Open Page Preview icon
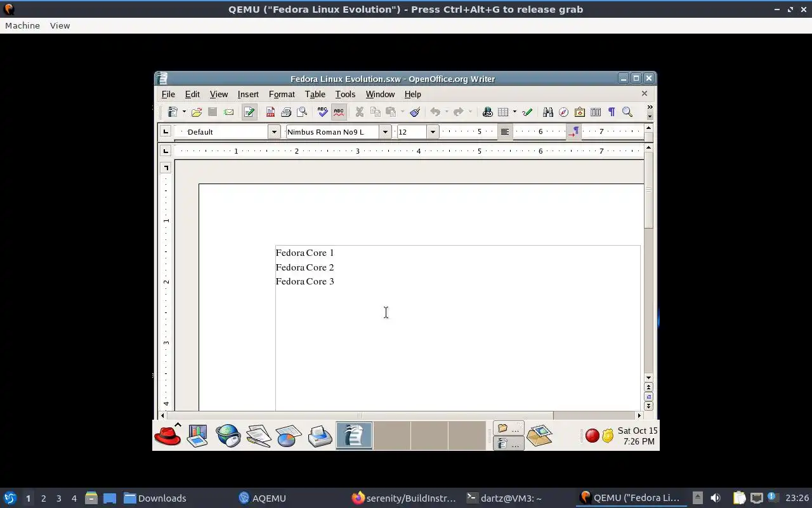 (x=302, y=112)
